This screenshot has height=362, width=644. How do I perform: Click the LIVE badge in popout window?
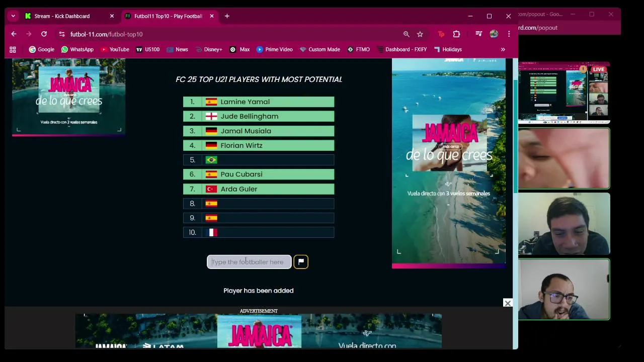[x=598, y=69]
